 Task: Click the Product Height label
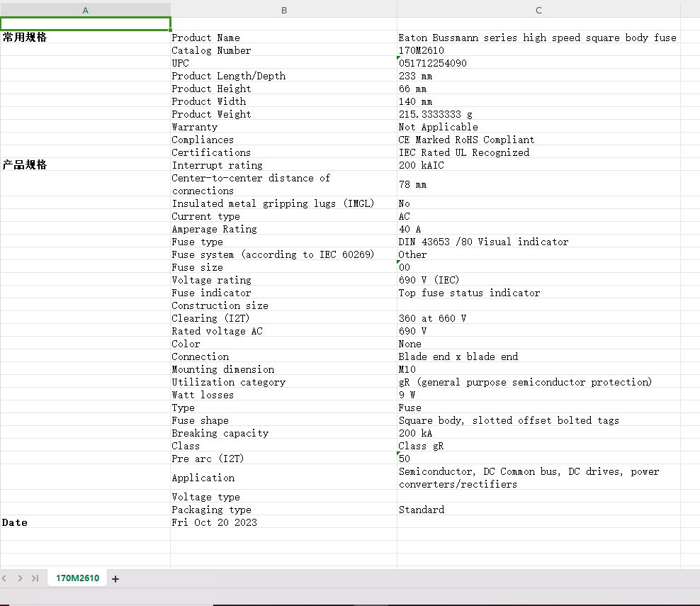tap(284, 88)
